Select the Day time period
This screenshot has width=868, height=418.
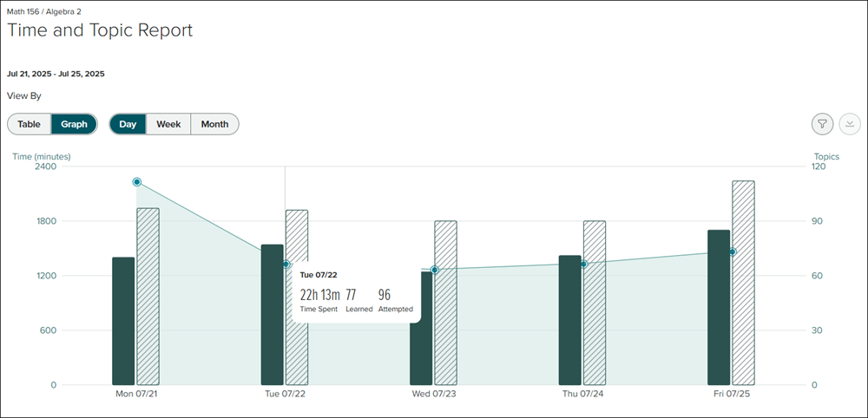pyautogui.click(x=128, y=124)
